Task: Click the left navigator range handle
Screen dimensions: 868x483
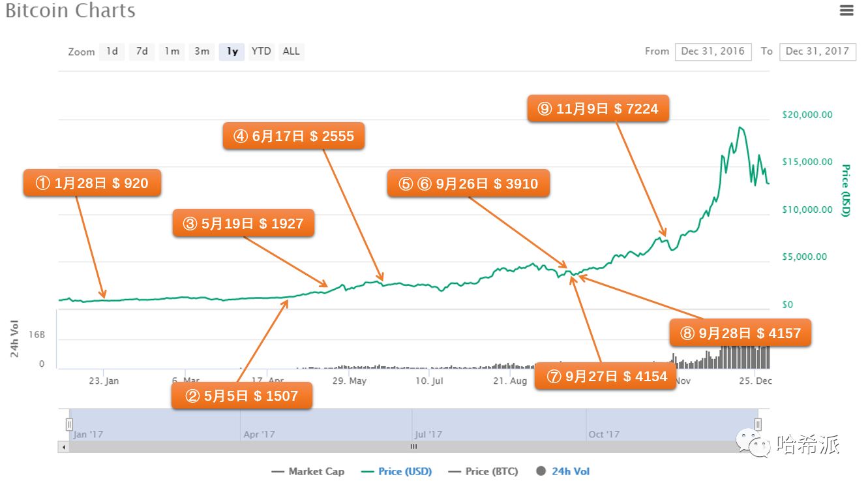Action: click(x=69, y=425)
